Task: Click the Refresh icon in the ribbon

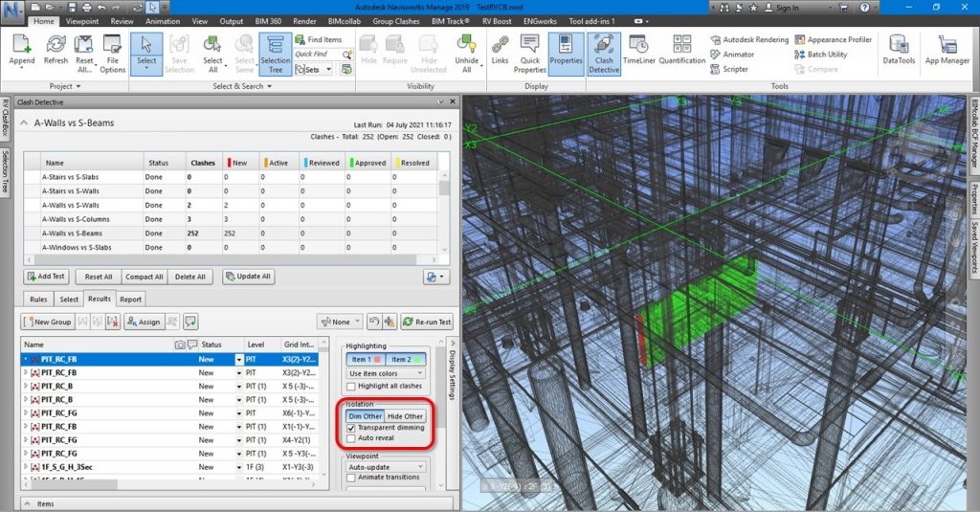Action: [56, 50]
